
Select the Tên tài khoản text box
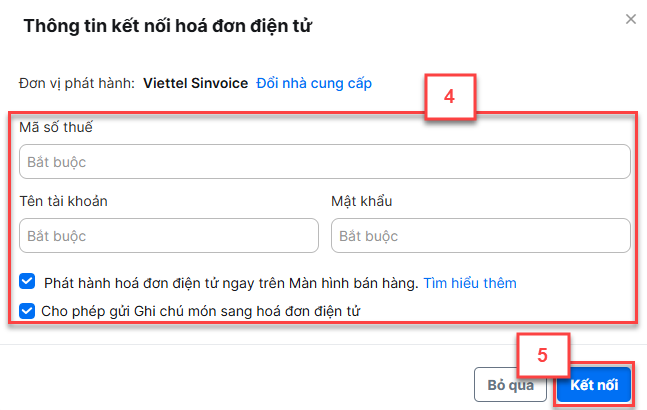tap(169, 236)
